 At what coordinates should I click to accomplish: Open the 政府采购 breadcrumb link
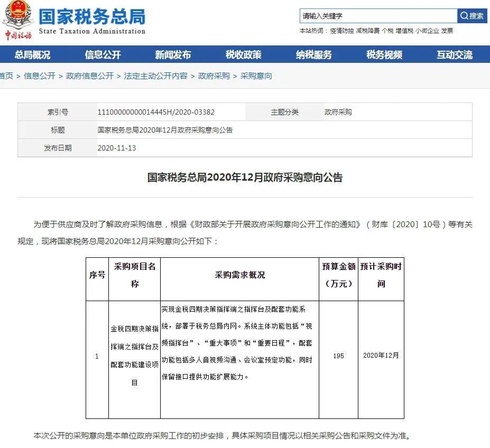tap(214, 76)
